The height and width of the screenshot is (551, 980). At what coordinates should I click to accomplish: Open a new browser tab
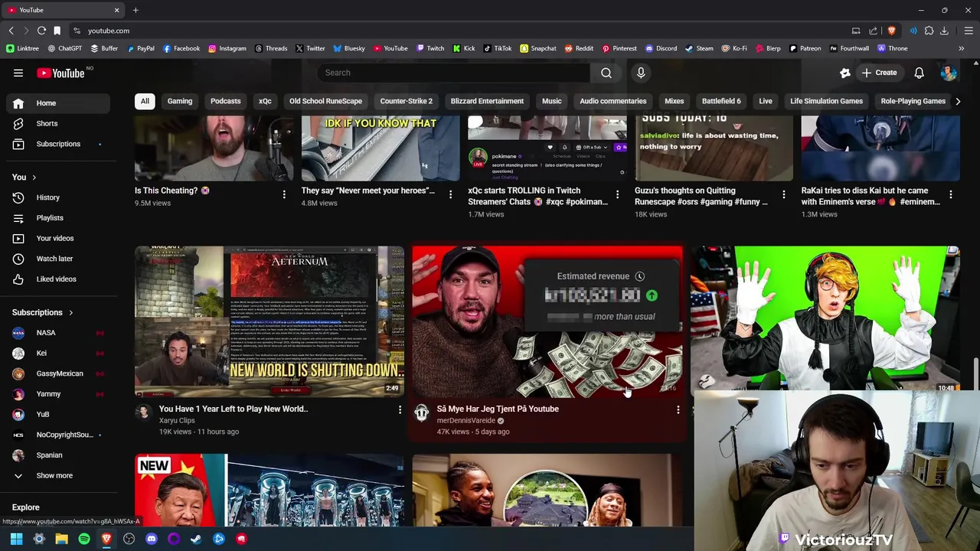[136, 10]
